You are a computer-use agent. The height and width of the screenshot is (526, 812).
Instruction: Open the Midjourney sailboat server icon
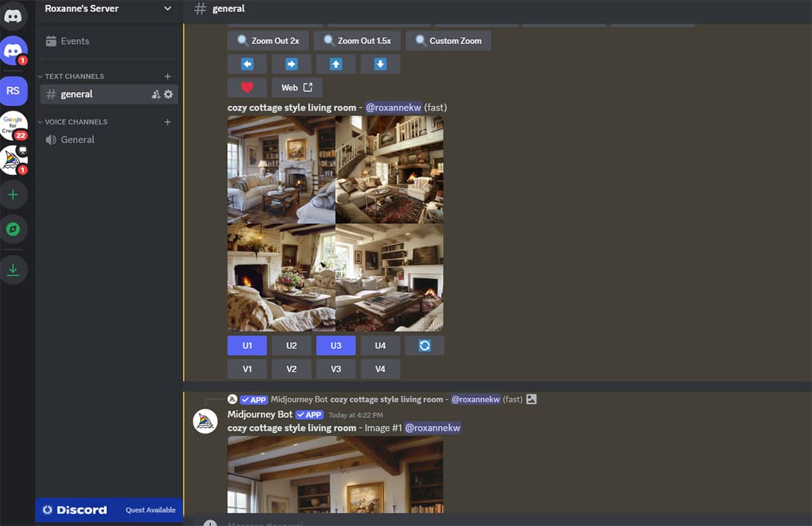pos(13,160)
